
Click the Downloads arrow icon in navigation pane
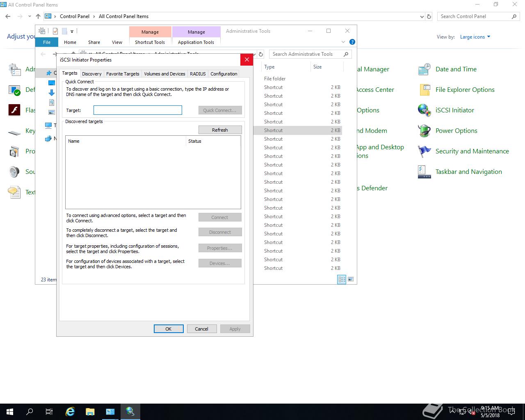(x=52, y=93)
